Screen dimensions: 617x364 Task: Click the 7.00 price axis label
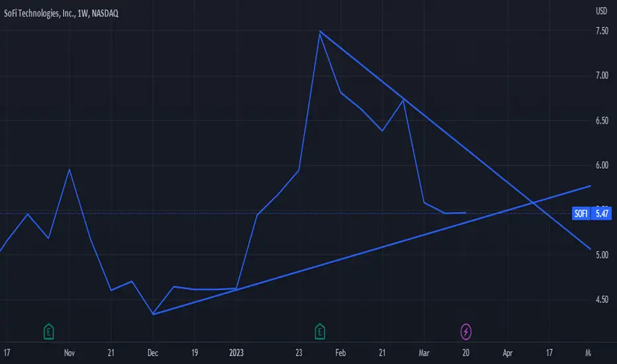click(x=602, y=75)
